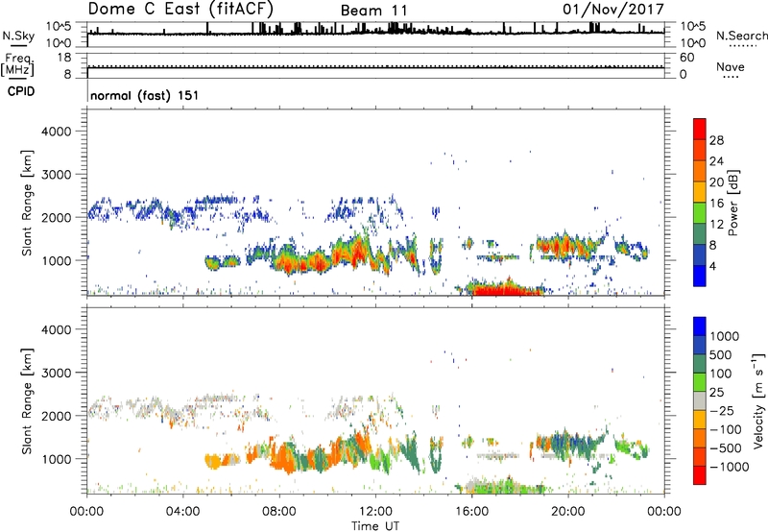Image resolution: width=768 pixels, height=532 pixels.
Task: Pick the blue bottom of power colorbar
Action: click(x=700, y=276)
